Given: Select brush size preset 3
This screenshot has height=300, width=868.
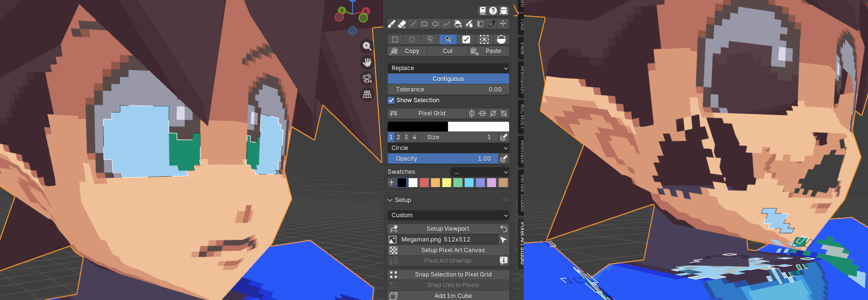Looking at the screenshot, I should tap(406, 137).
